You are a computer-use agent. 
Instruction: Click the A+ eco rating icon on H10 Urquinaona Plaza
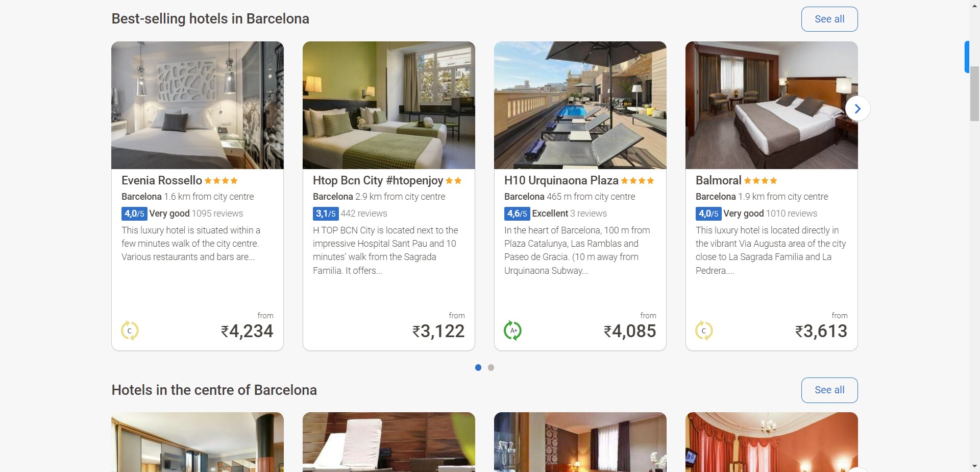(512, 331)
